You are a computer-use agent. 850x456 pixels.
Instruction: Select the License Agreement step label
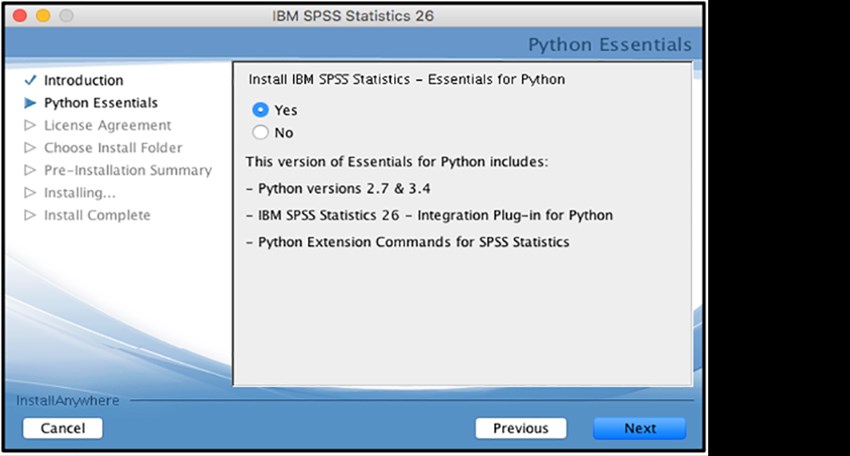(x=107, y=125)
